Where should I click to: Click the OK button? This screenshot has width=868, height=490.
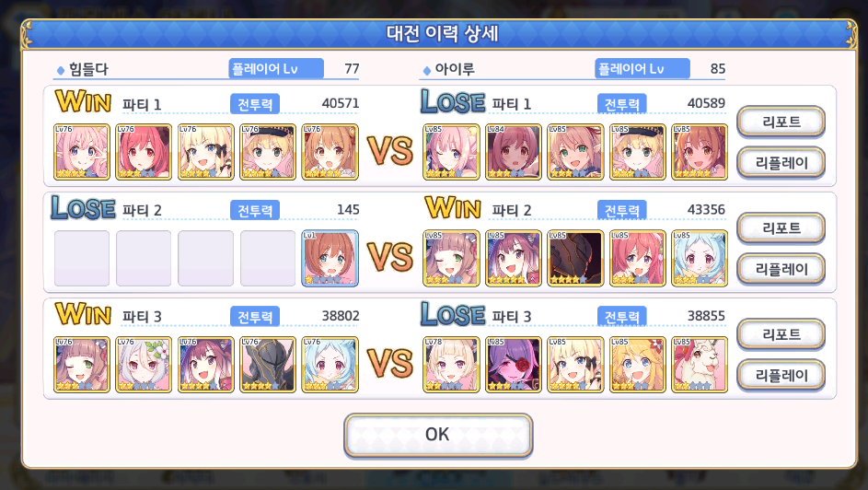(438, 435)
